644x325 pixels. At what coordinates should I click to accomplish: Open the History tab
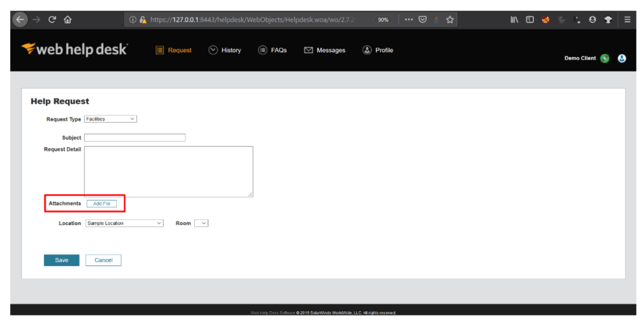pyautogui.click(x=225, y=50)
